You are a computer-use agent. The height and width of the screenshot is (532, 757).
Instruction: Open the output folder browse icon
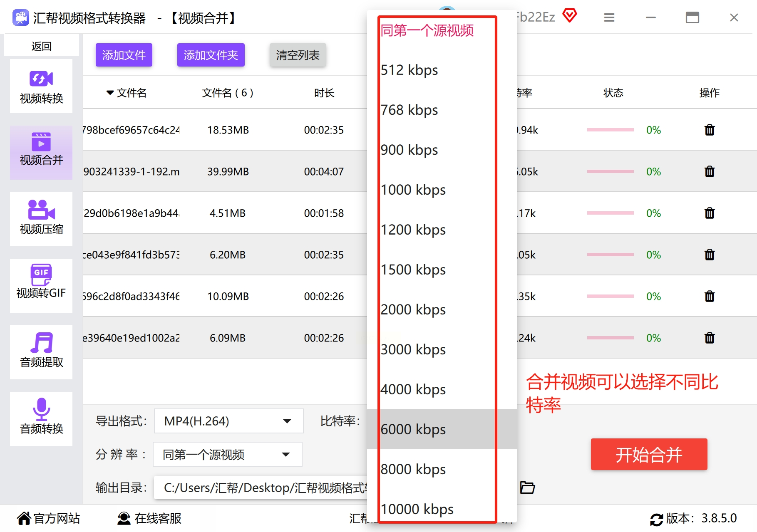(527, 487)
